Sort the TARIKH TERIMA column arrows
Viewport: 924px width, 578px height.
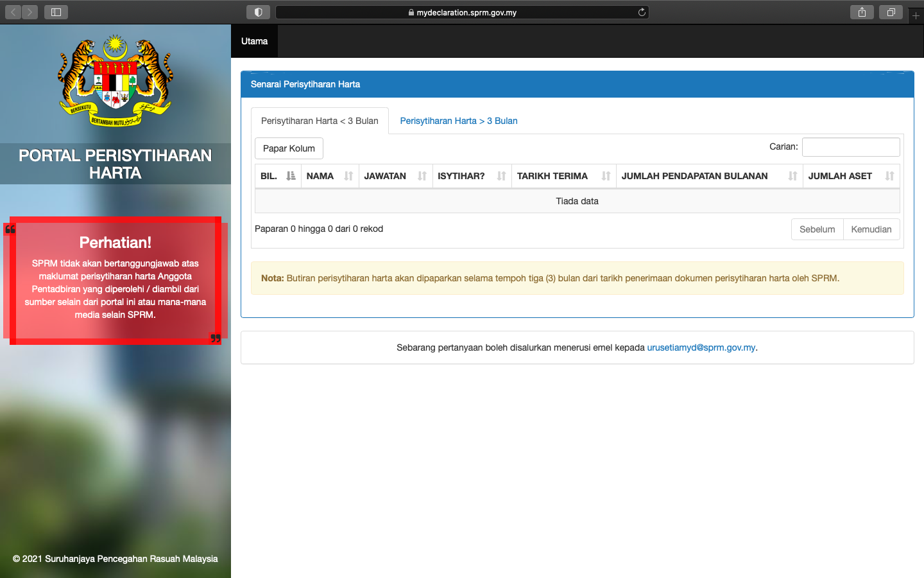click(x=606, y=176)
